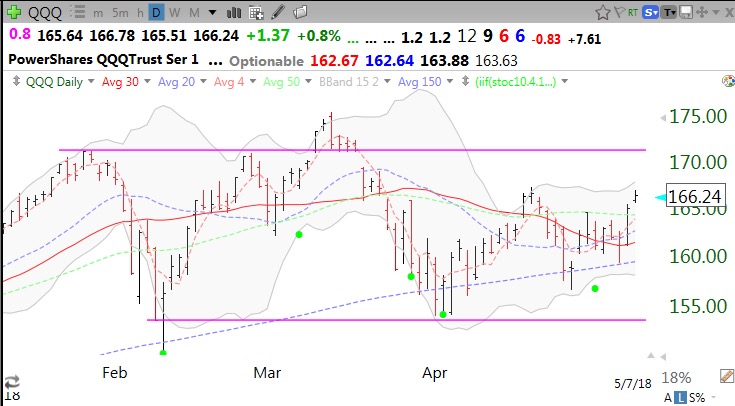Click the green dot at the Feb low

[163, 353]
